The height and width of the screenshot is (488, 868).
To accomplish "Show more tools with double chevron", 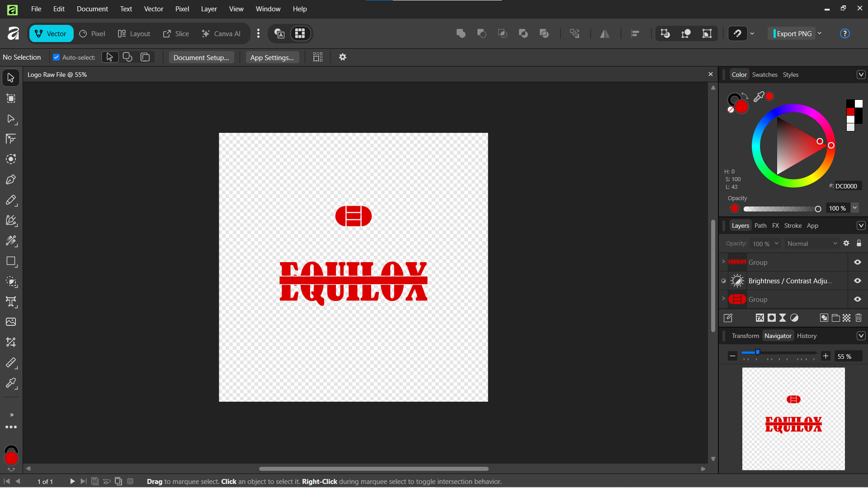I will 12,415.
